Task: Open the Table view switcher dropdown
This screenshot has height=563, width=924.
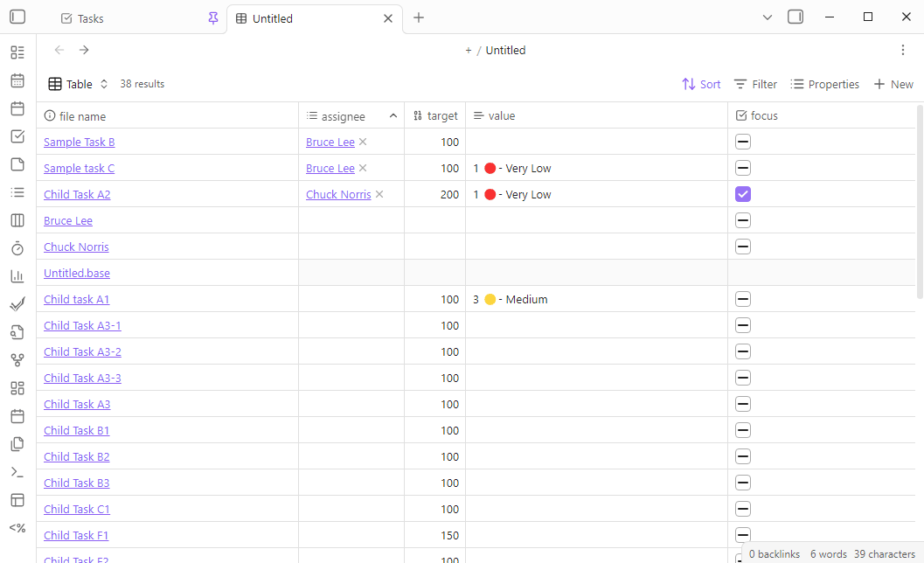Action: point(103,83)
